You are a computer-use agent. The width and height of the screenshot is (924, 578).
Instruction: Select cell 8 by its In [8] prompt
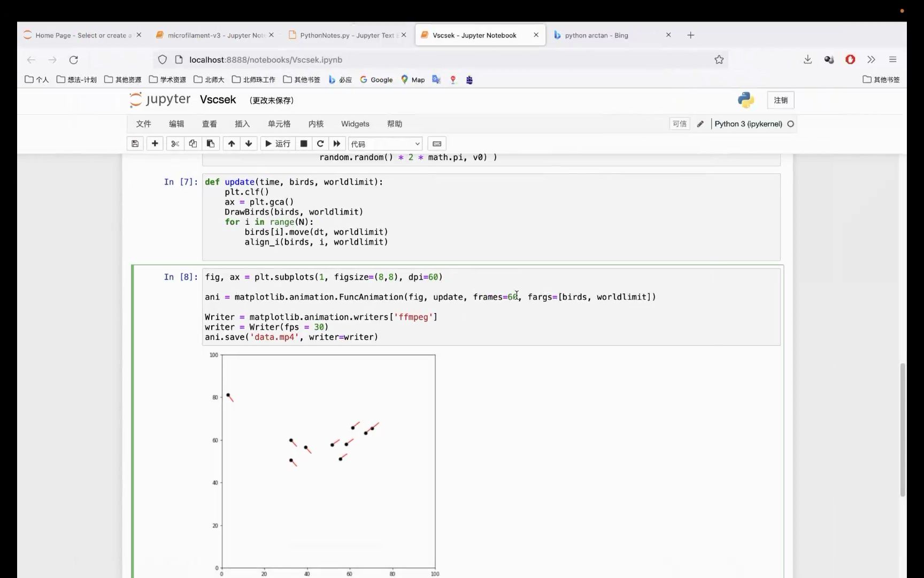(x=181, y=277)
